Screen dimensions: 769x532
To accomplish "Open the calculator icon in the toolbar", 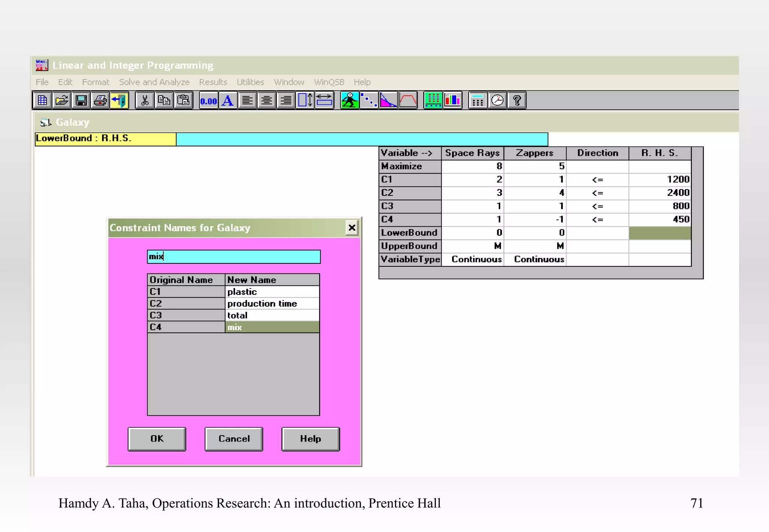I will (478, 101).
